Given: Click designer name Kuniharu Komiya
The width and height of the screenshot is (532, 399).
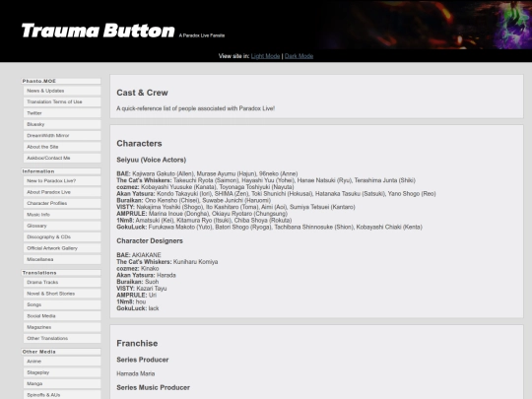Looking at the screenshot, I should (x=196, y=262).
